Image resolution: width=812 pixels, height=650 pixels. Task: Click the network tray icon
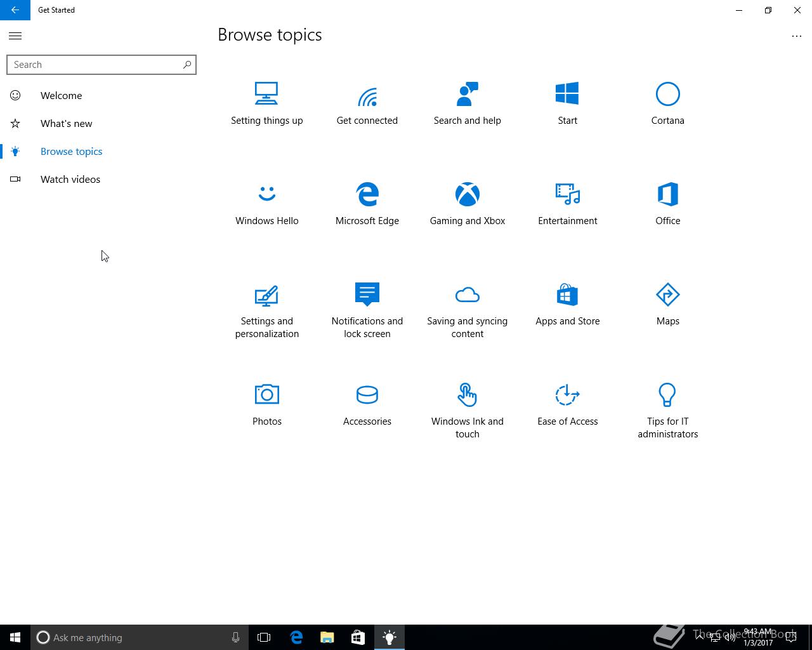point(715,638)
